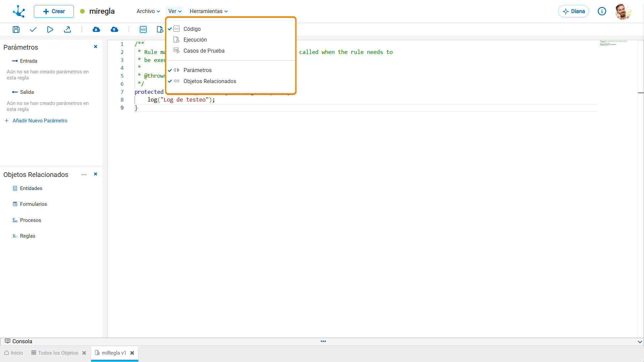Click the checkmark validate toolbar icon
The height and width of the screenshot is (362, 644).
pos(33,29)
